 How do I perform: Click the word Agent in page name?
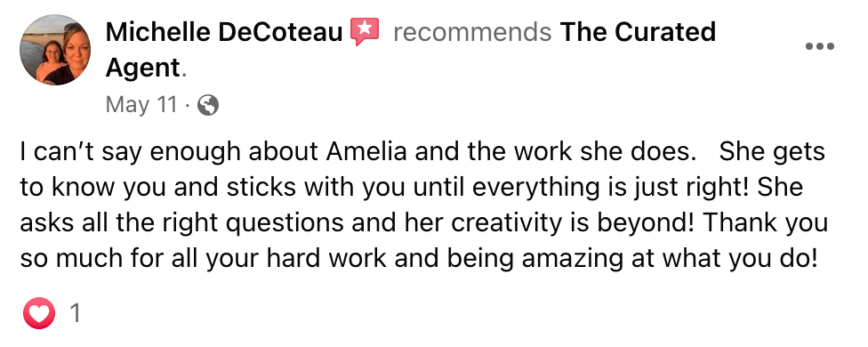point(143,69)
